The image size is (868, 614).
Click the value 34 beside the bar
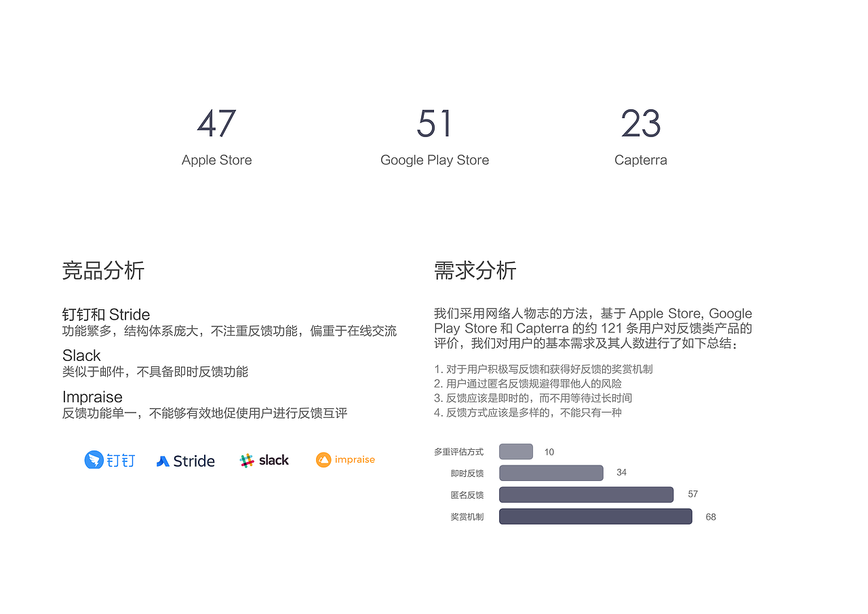point(622,472)
